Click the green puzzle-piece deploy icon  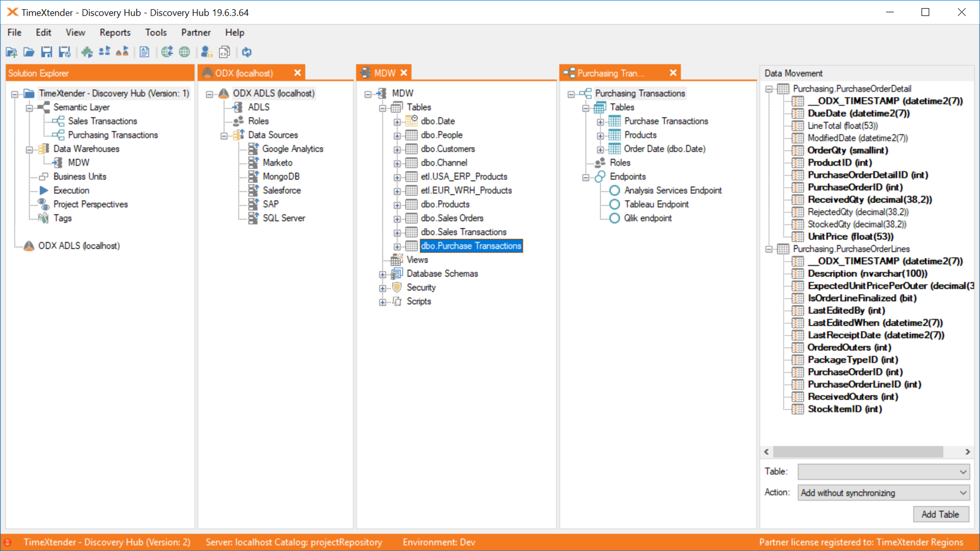point(87,52)
